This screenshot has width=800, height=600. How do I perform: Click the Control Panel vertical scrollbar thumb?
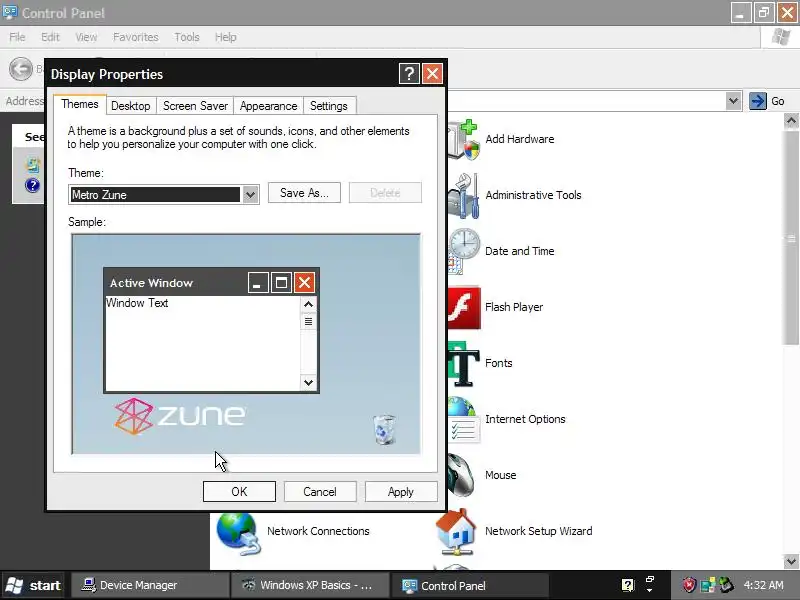[x=791, y=238]
